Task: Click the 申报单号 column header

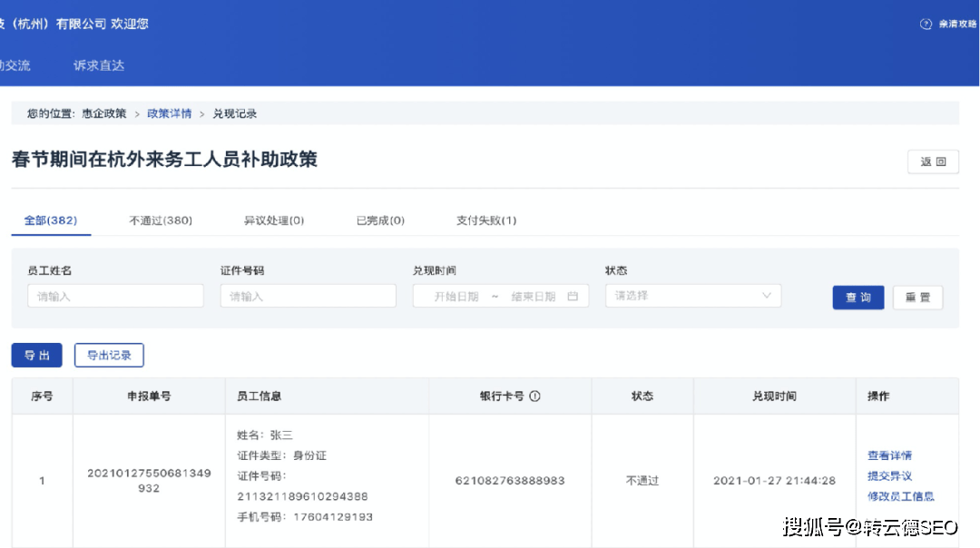Action: click(149, 396)
